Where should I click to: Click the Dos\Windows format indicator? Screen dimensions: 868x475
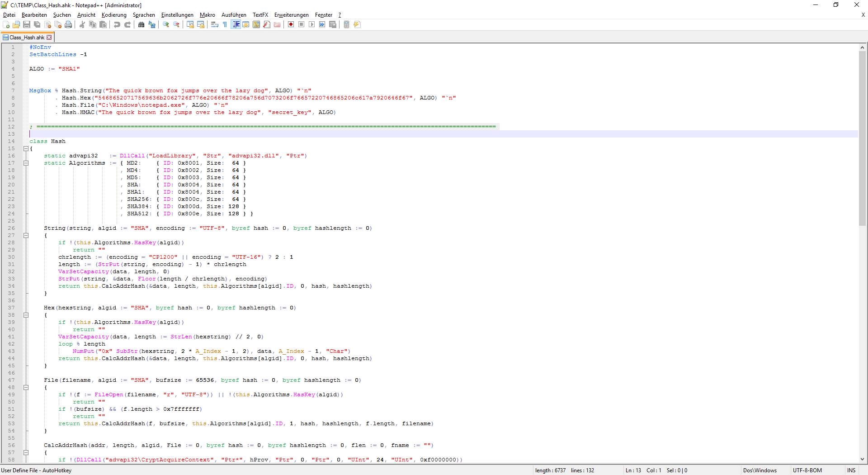(760, 470)
